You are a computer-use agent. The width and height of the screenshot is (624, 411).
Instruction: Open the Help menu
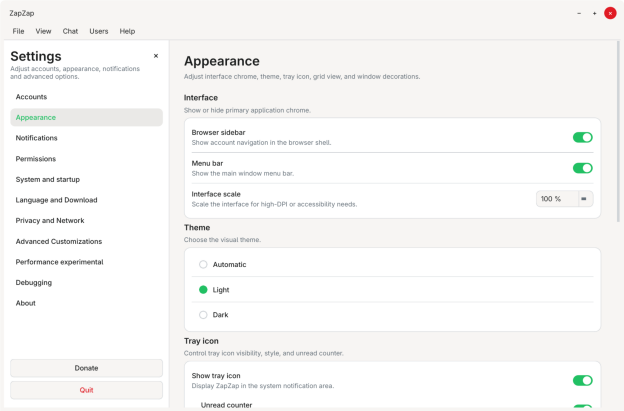pyautogui.click(x=127, y=31)
